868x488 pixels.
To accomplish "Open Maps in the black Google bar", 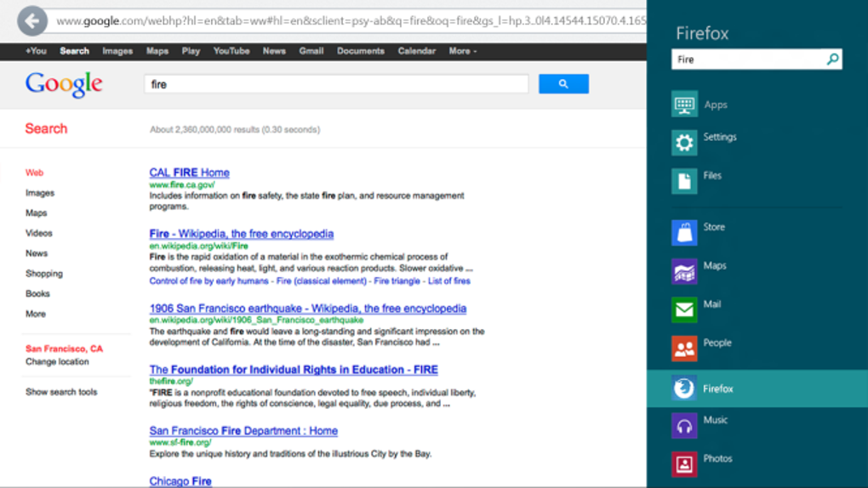I will [x=157, y=51].
